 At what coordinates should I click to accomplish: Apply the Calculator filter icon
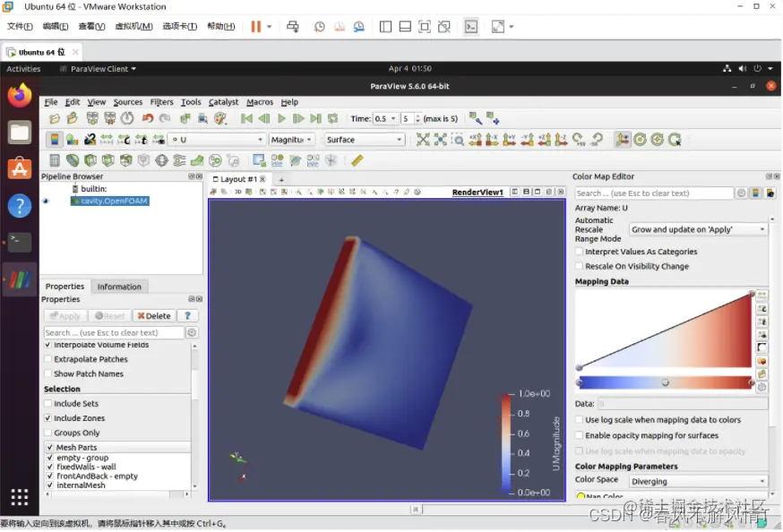(x=55, y=160)
